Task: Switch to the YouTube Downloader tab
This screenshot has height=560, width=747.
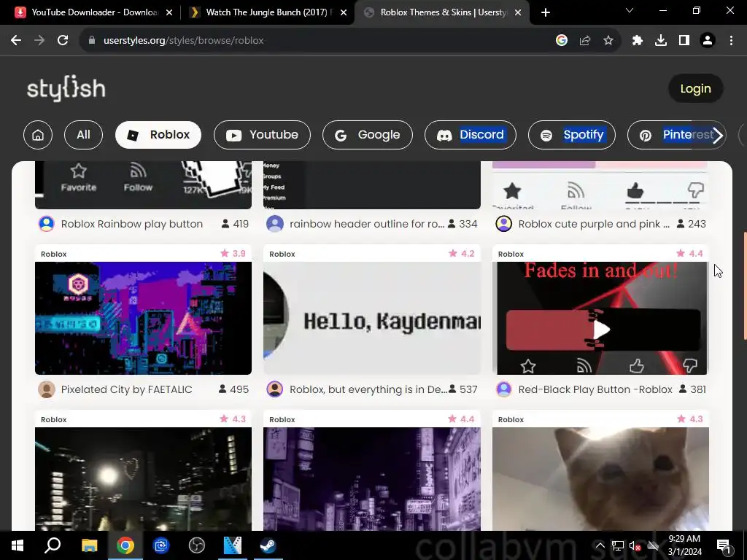Action: (94, 12)
